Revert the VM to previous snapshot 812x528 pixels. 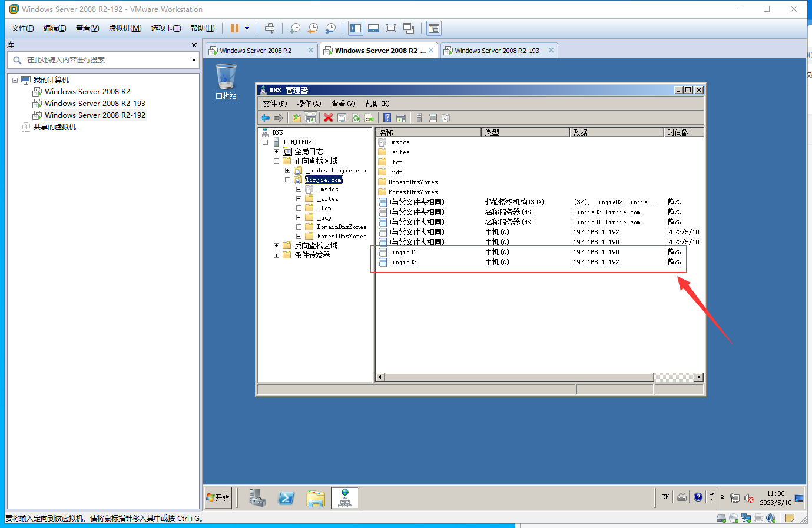click(313, 28)
